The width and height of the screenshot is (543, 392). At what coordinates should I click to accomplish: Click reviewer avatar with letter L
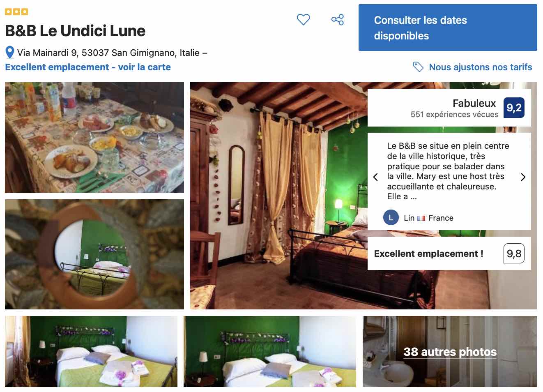click(391, 218)
